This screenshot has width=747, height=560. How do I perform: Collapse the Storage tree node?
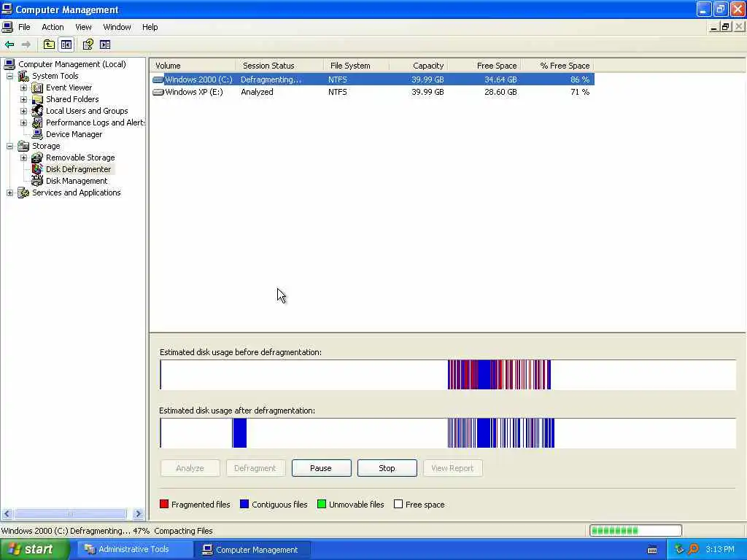click(9, 146)
